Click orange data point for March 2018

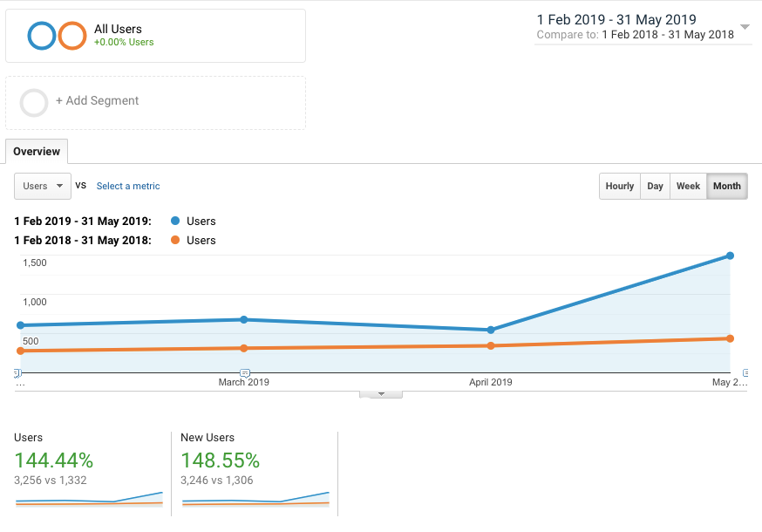(x=244, y=348)
